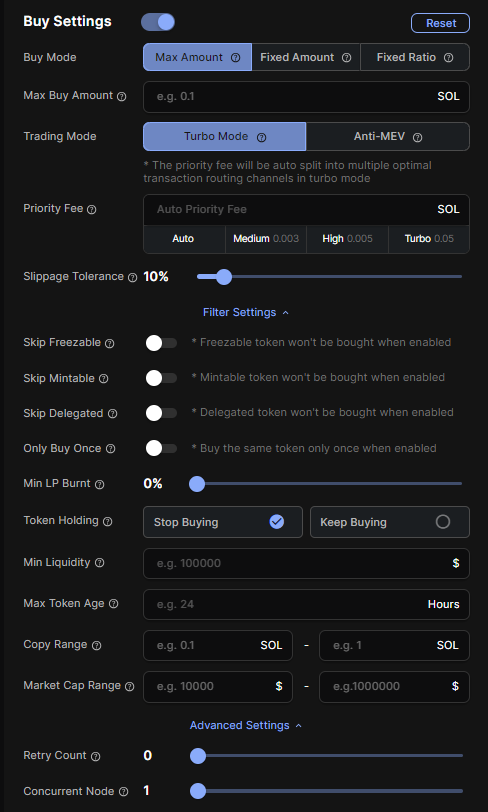Collapse the Advanced Settings section

point(246,725)
